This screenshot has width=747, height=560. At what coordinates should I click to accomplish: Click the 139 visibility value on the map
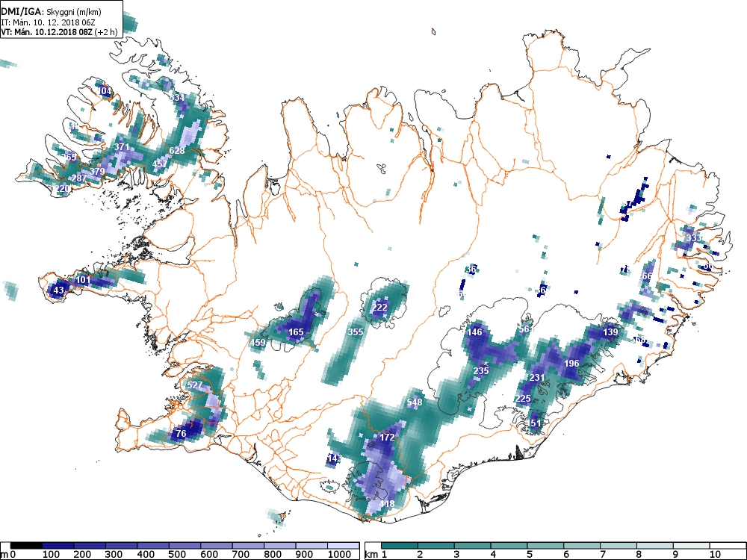[x=610, y=332]
